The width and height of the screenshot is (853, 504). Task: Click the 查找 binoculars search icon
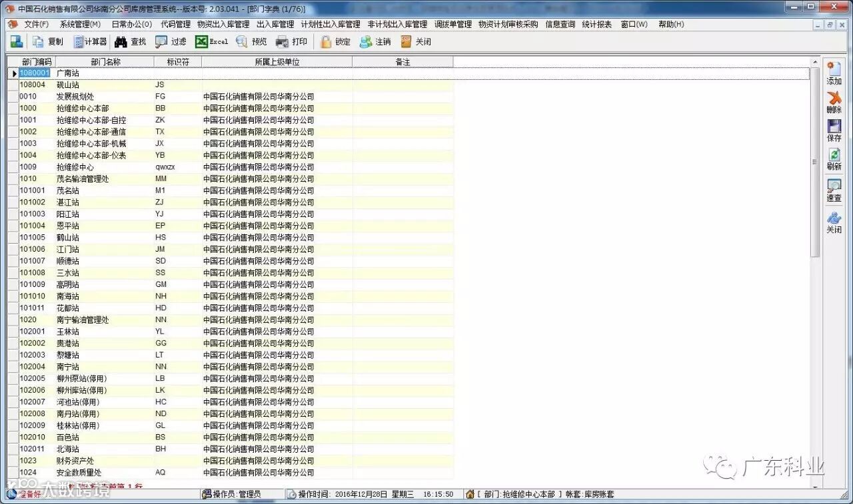[121, 41]
